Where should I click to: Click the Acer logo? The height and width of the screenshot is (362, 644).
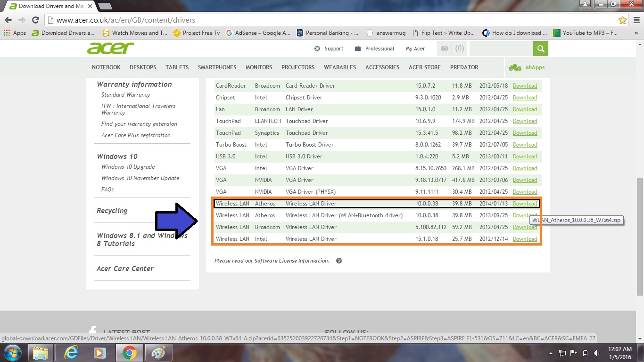click(111, 48)
